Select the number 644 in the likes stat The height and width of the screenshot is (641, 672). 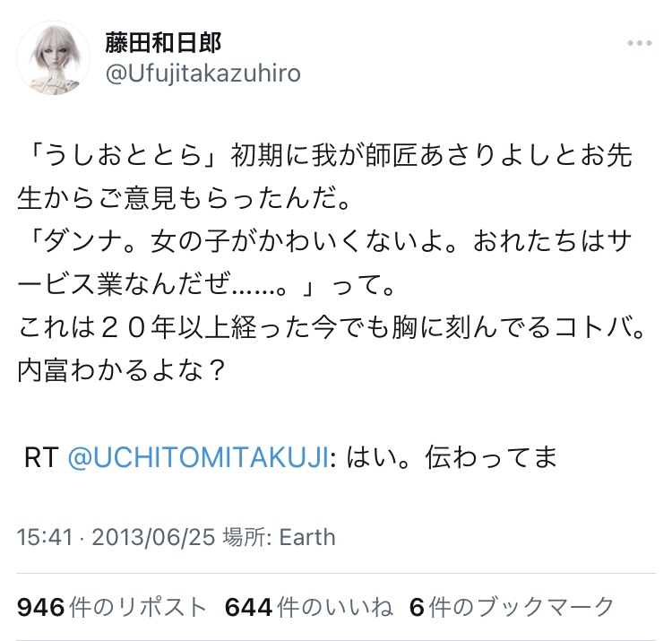click(248, 608)
